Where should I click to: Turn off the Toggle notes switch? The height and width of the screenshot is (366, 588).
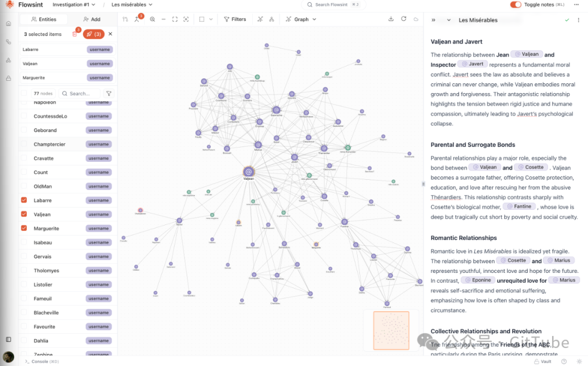point(516,4)
